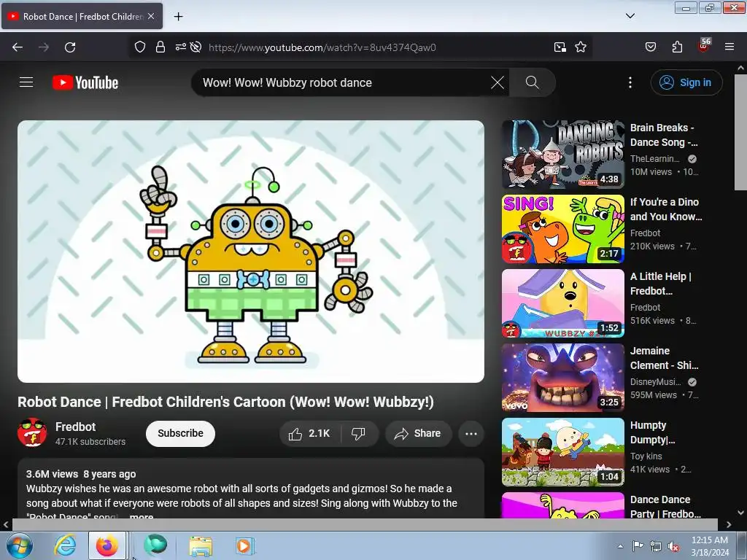Open the tracking protection shield icon

(x=139, y=47)
